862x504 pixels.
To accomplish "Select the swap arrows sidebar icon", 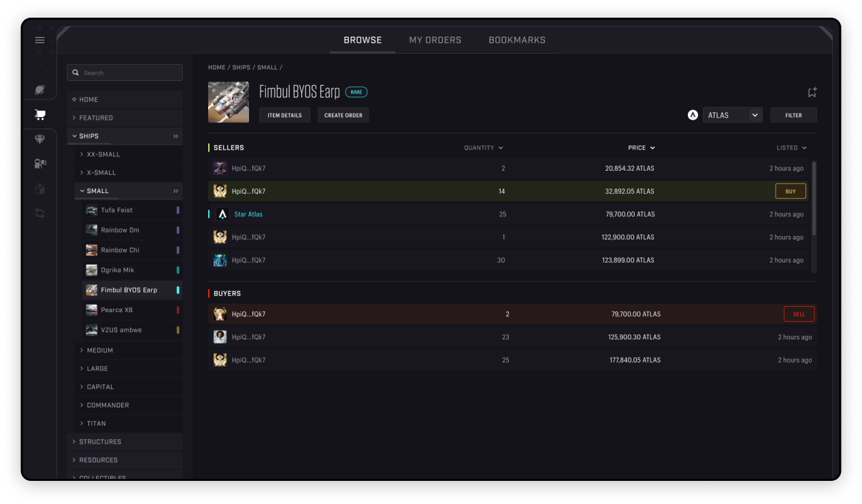I will point(39,213).
